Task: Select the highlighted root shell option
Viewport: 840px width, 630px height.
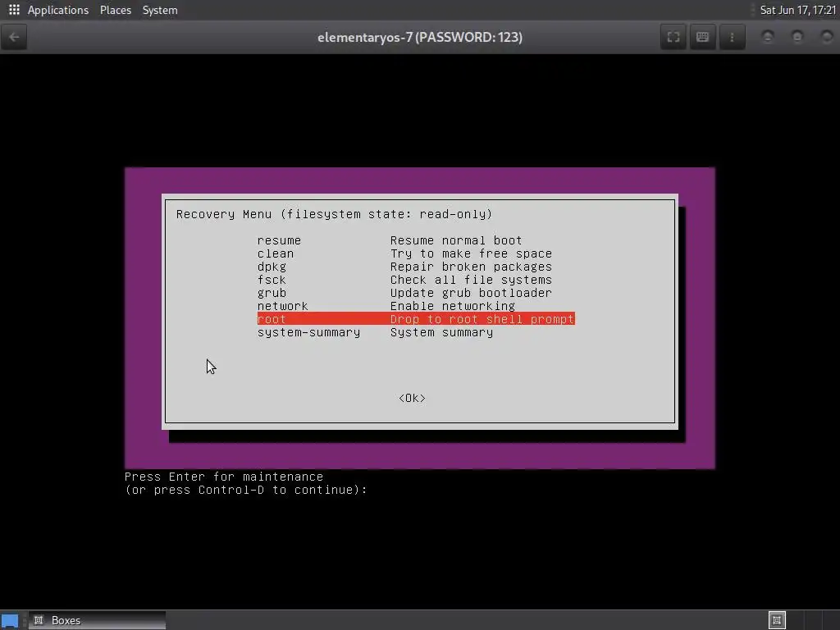Action: tap(416, 319)
